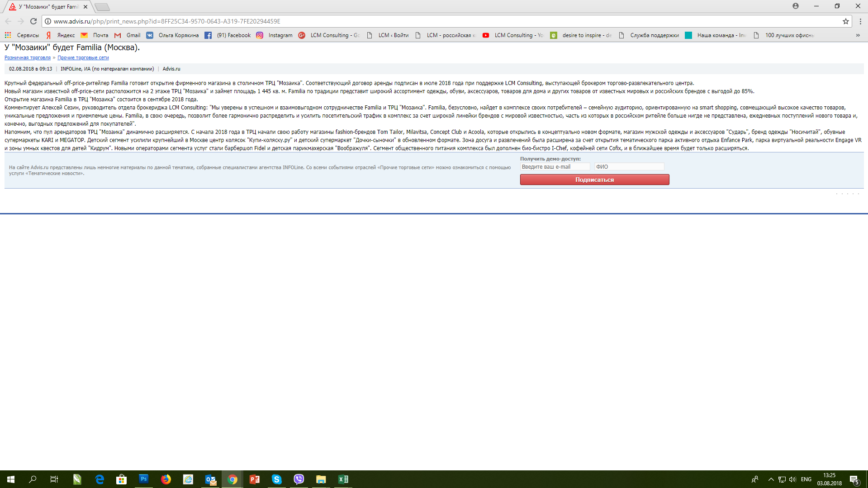Open Microsoft Store from the taskbar
868x488 pixels.
pyautogui.click(x=121, y=479)
